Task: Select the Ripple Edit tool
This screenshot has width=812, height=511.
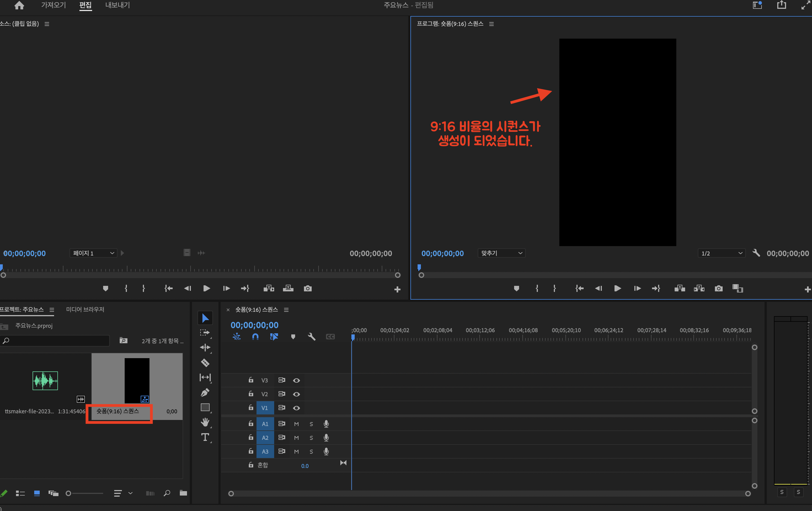Action: coord(205,347)
